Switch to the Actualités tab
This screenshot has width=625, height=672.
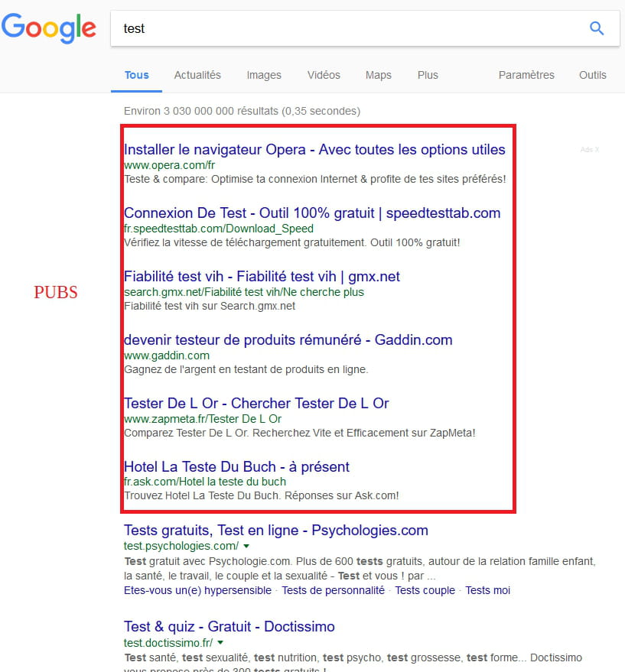197,75
